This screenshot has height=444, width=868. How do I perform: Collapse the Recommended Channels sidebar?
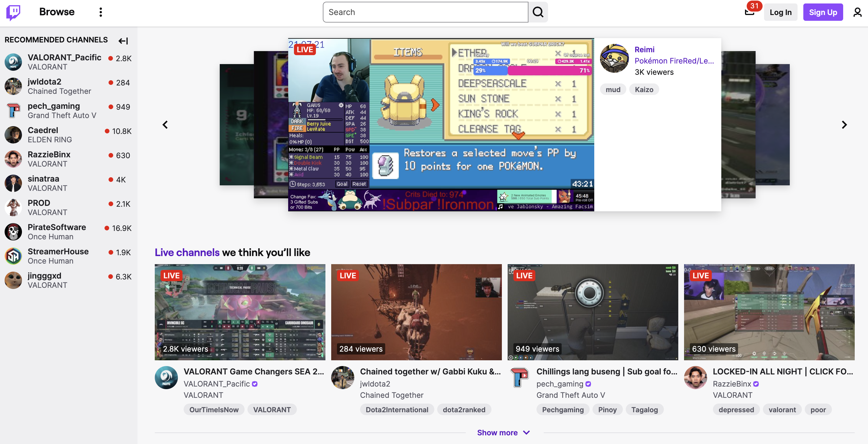(x=123, y=41)
